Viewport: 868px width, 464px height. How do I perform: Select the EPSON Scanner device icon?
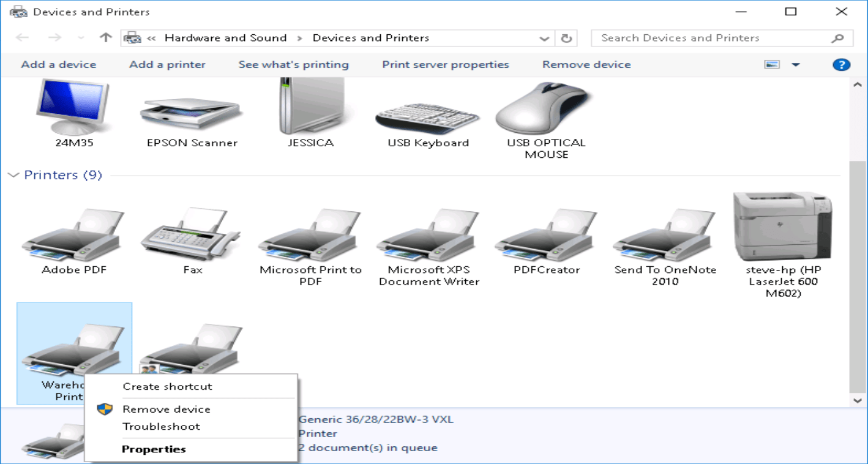tap(192, 114)
